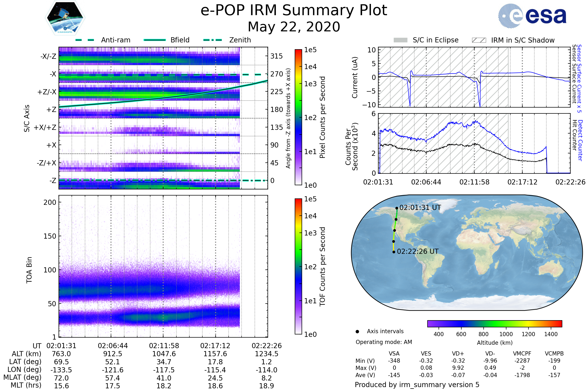Click the hatched IRM in S/C Shadow patch
The image size is (588, 392).
tap(479, 40)
